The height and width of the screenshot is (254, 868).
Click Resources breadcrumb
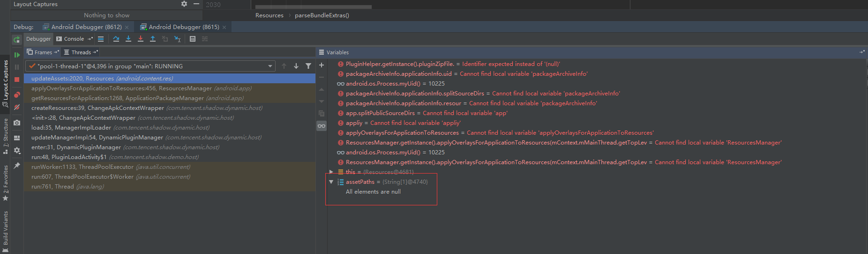coord(269,15)
